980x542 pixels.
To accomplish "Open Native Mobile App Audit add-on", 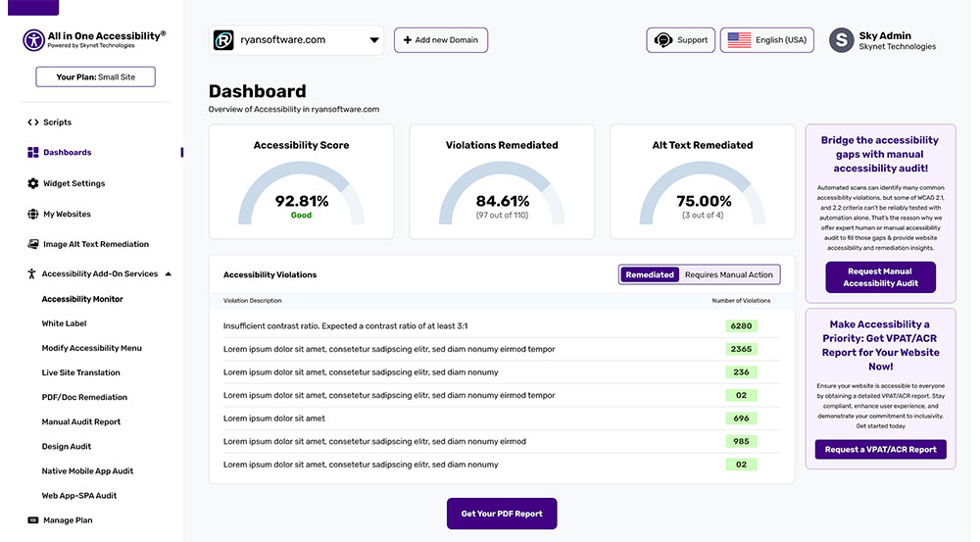I will tap(87, 470).
